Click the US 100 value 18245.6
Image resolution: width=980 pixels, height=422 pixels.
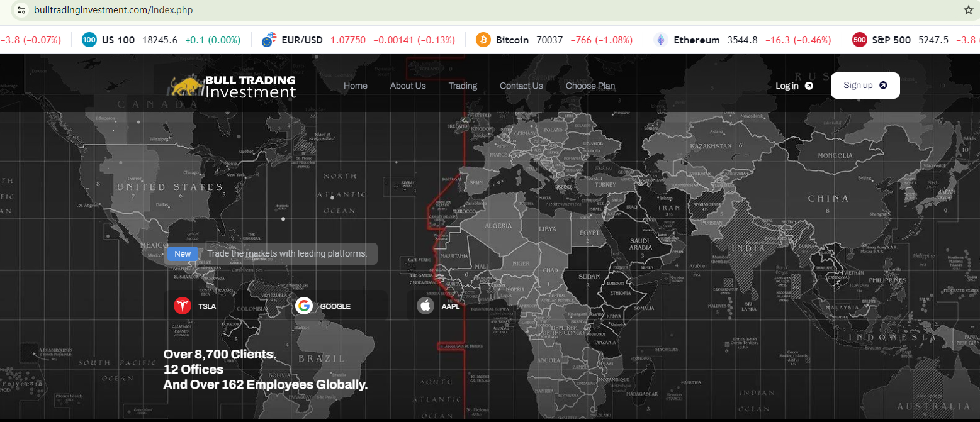(x=160, y=40)
